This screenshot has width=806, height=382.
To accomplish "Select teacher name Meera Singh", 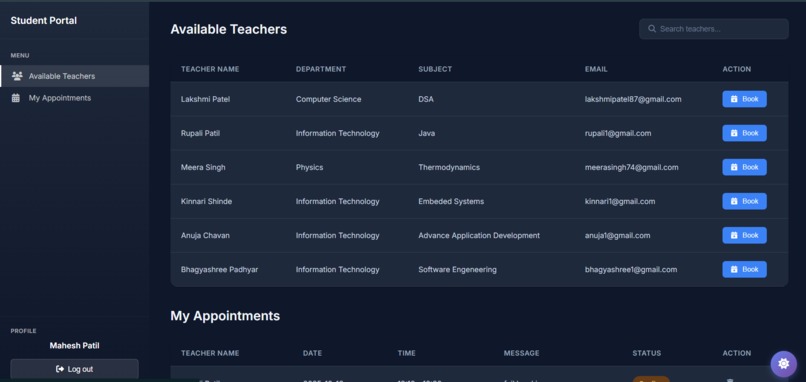I will pos(203,167).
